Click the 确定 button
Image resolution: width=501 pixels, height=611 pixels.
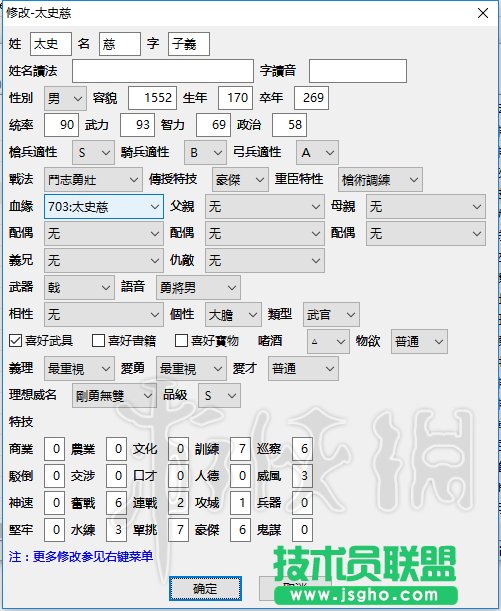point(205,588)
